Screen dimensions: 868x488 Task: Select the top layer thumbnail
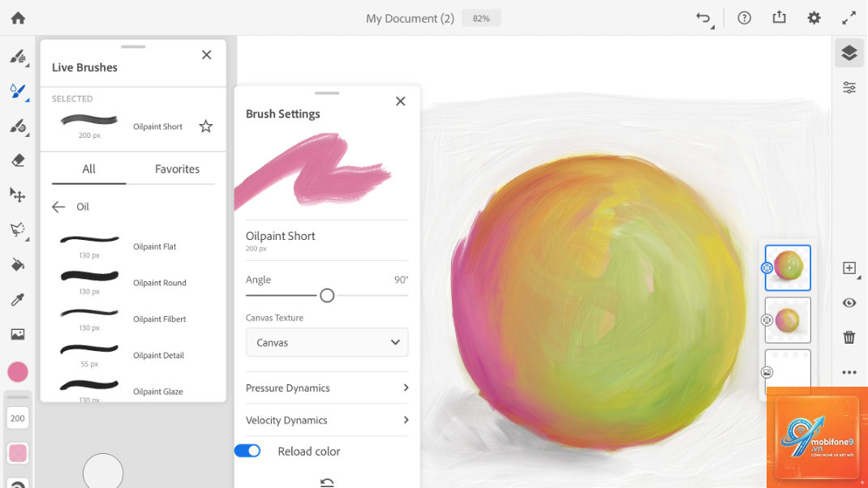tap(788, 268)
